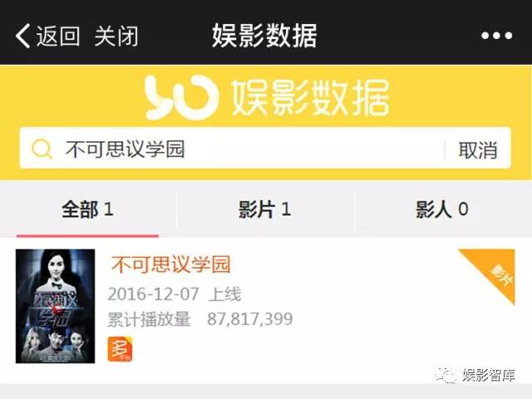Viewport: 532px width, 399px height.
Task: Tap the 返回 back button
Action: pos(58,36)
